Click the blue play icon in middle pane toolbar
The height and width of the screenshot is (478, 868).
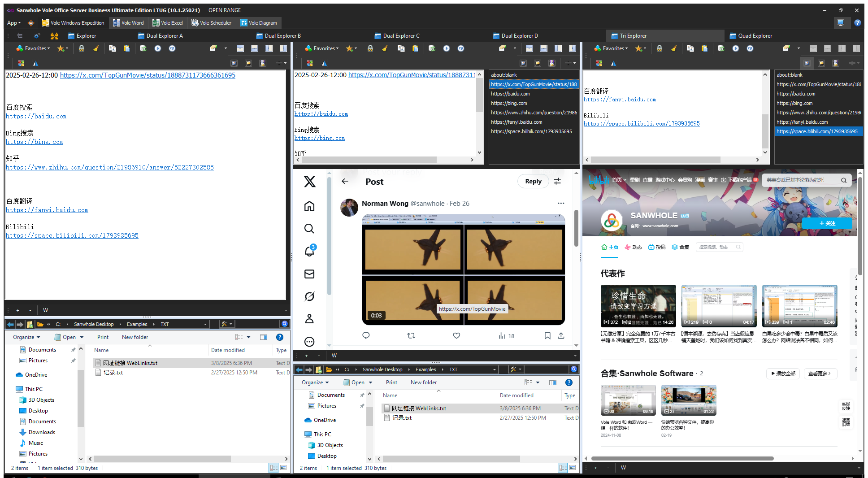(447, 48)
